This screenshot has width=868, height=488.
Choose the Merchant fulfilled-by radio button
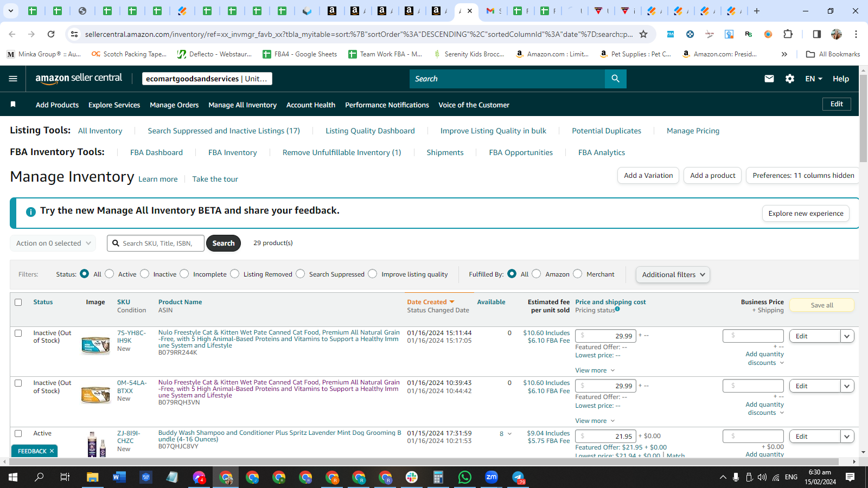578,274
